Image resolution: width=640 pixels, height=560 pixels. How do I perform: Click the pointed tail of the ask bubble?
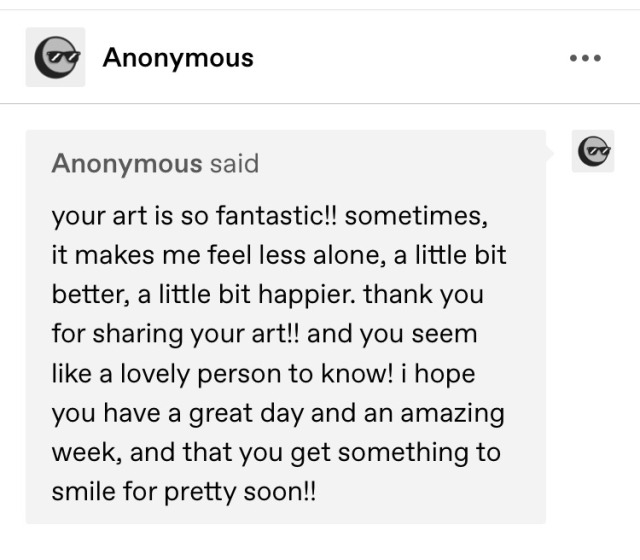[549, 153]
